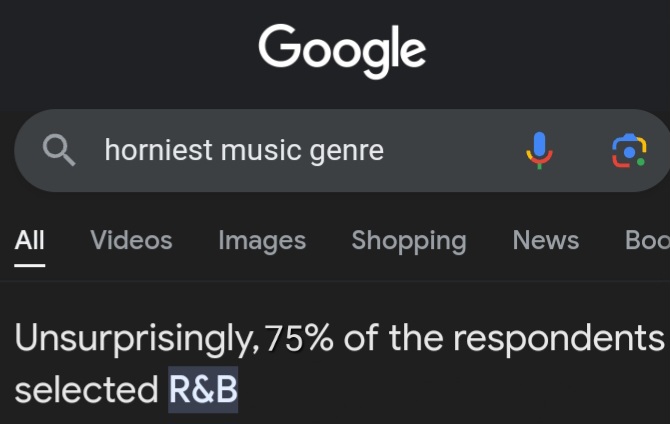Go to the Shopping tab
670x424 pixels.
(x=408, y=240)
